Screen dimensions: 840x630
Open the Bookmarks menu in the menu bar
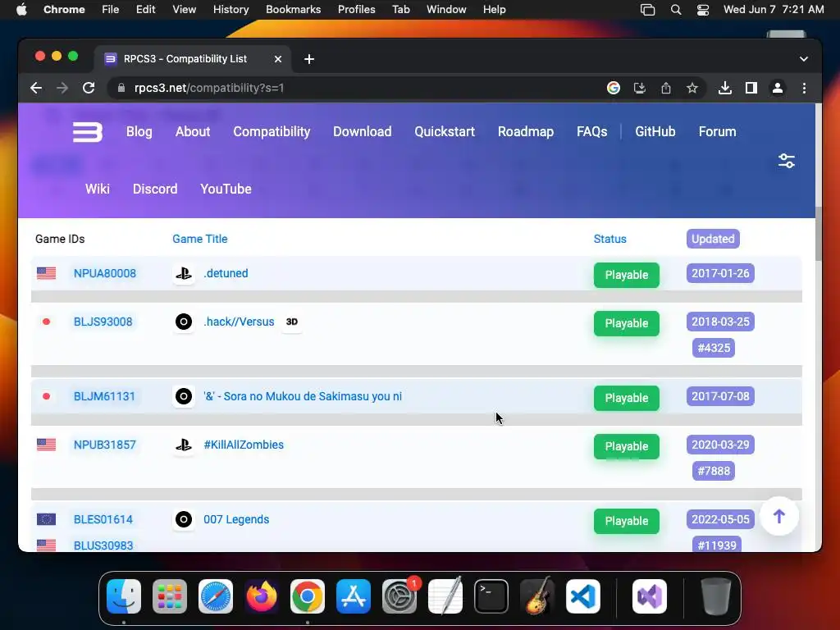293,10
